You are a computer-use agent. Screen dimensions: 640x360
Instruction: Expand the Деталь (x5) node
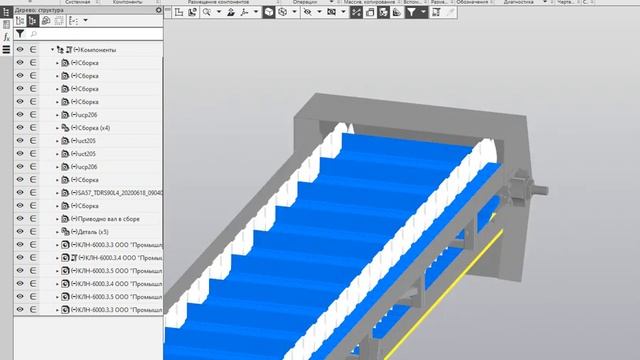pyautogui.click(x=57, y=232)
